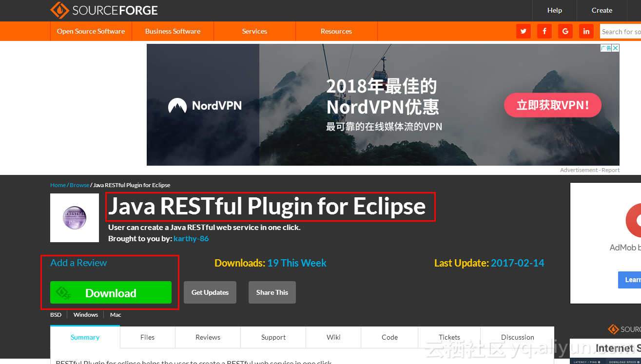
Task: Switch to the Code tab
Action: (389, 337)
